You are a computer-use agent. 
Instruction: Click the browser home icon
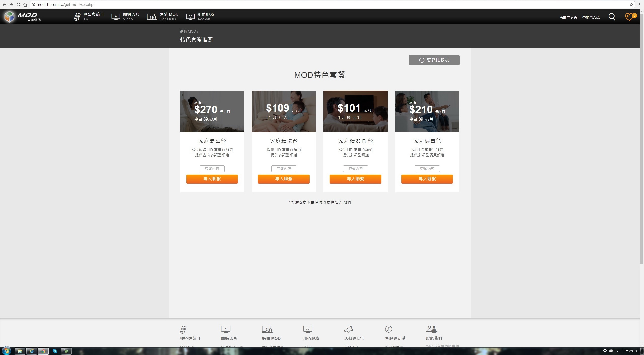(25, 5)
